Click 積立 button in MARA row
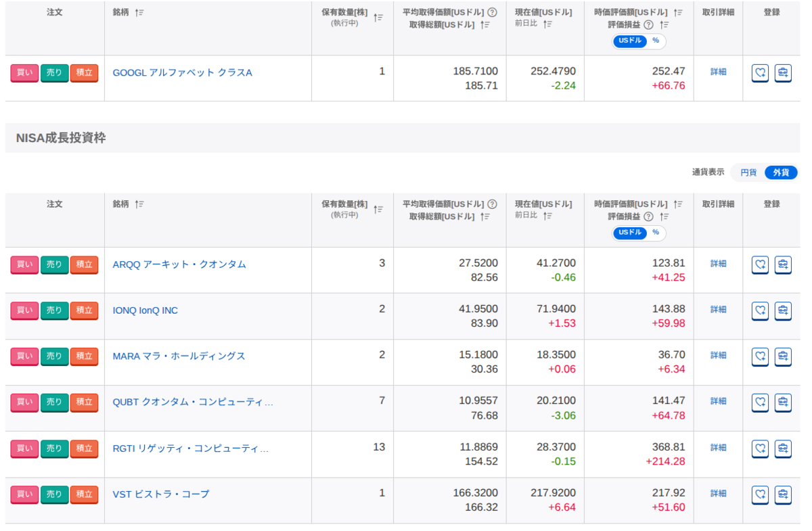 point(84,356)
